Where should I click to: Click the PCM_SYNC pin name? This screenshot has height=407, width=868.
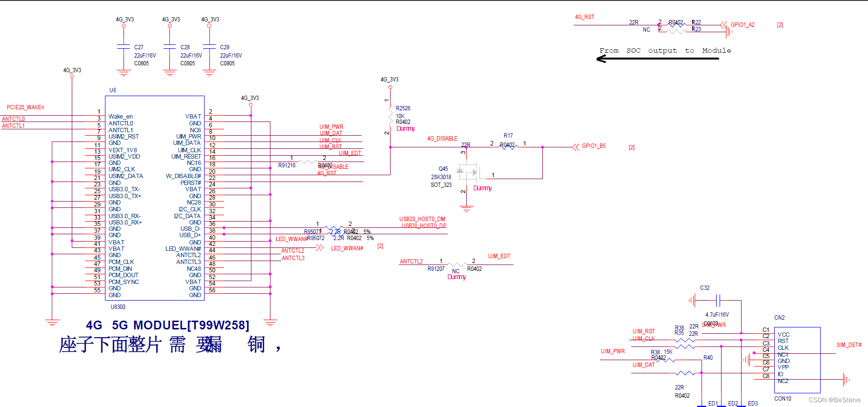pos(124,282)
